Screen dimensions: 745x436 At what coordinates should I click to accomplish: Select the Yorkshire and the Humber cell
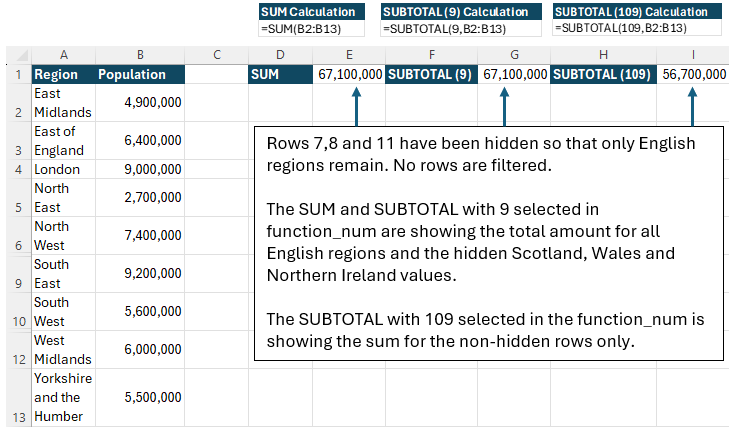[63, 398]
